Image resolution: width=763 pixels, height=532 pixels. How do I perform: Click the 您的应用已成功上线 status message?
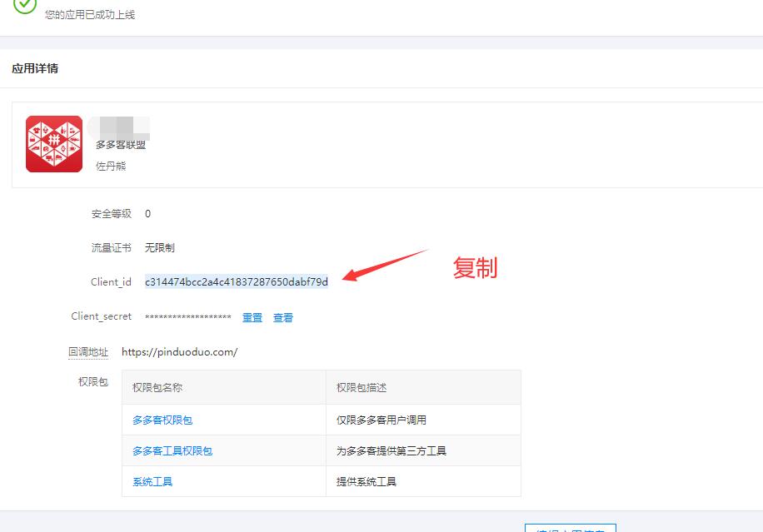[90, 15]
